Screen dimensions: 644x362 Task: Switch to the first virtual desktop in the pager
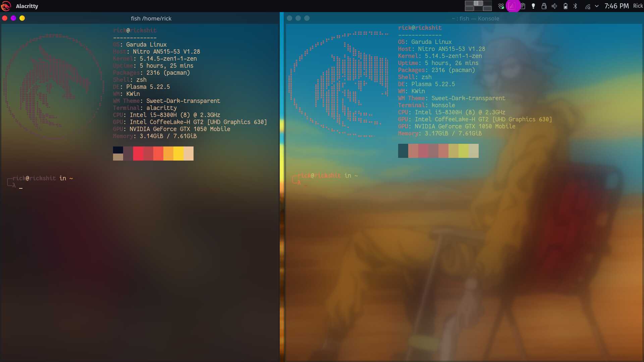(469, 3)
